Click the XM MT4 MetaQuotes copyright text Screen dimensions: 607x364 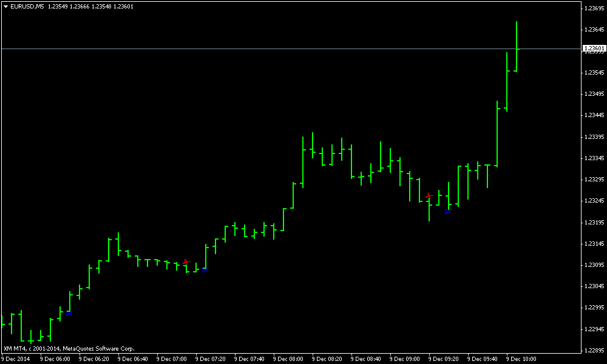pyautogui.click(x=69, y=348)
